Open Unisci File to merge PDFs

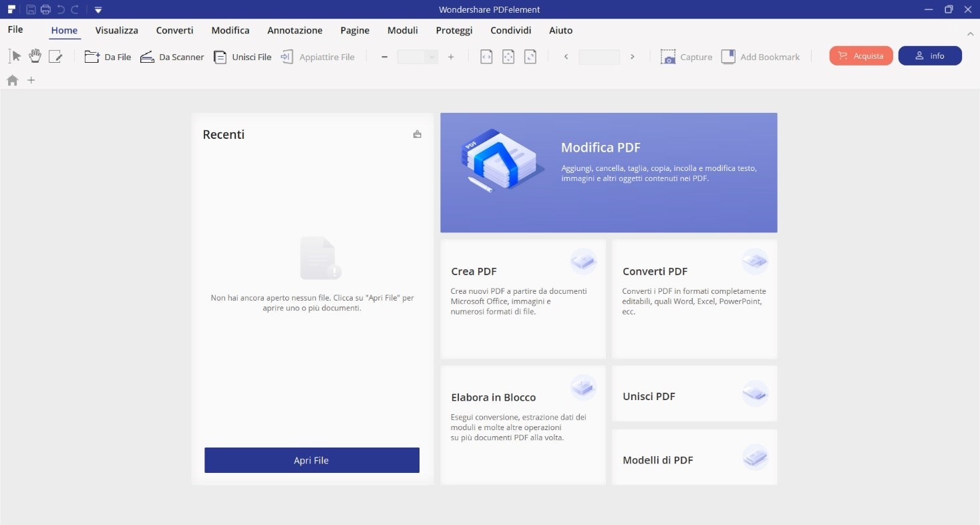[243, 57]
